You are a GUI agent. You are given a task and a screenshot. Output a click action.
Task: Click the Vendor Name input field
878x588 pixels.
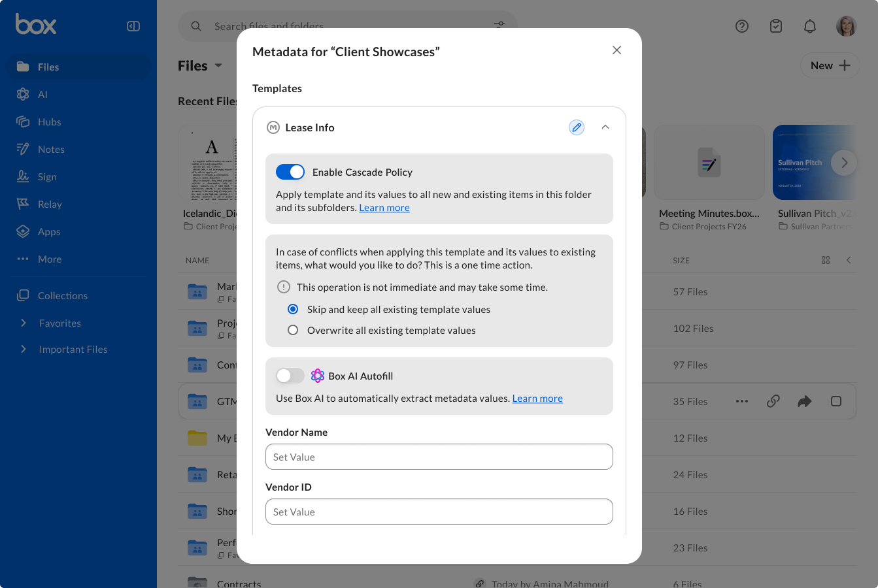click(439, 457)
